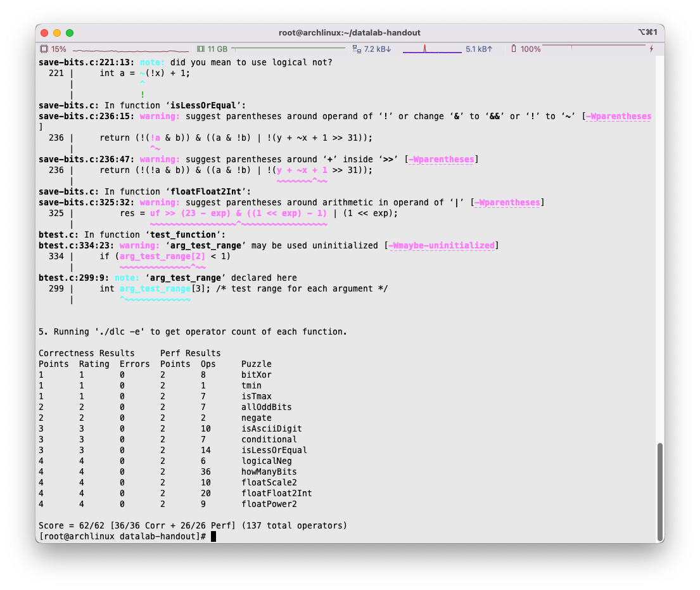Screen dimensions: 700x590
Task: Click the 14 ops value for isLessOrEqual
Action: click(x=206, y=450)
